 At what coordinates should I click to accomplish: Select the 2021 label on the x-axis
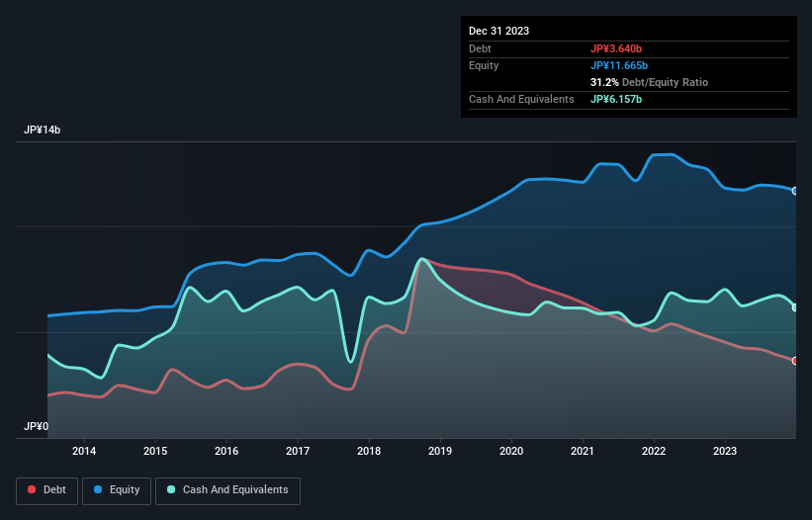(x=583, y=451)
